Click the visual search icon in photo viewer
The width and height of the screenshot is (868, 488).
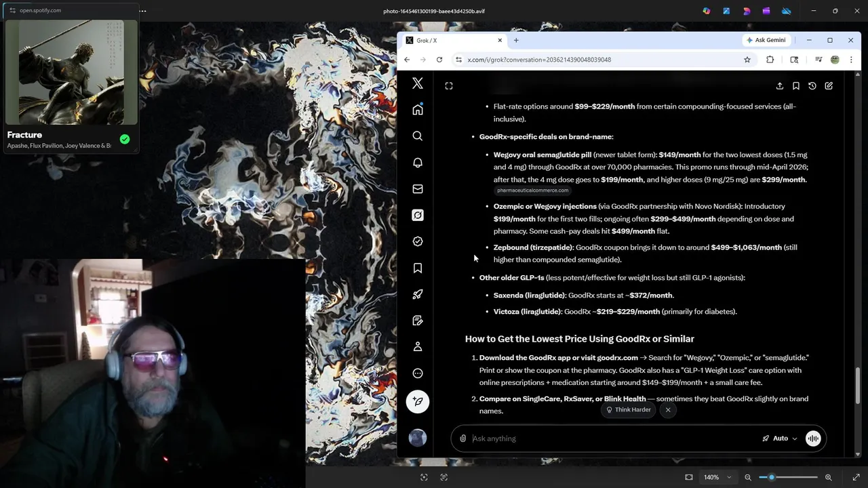point(424,477)
